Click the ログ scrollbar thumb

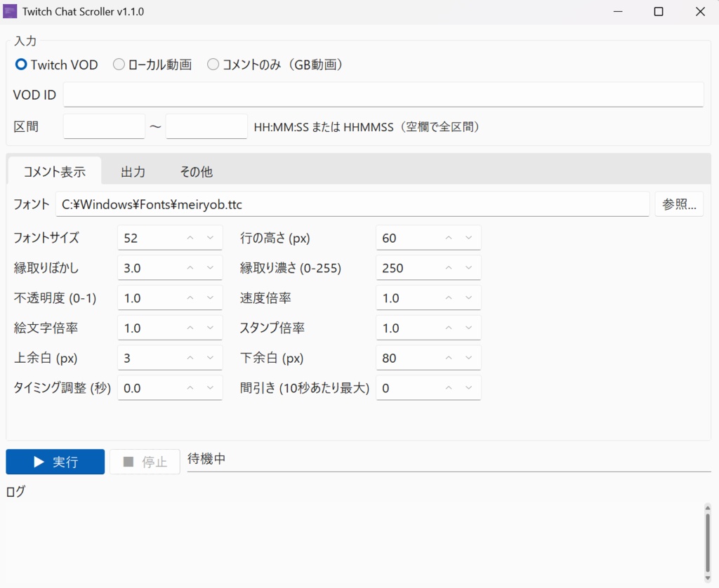click(x=708, y=542)
